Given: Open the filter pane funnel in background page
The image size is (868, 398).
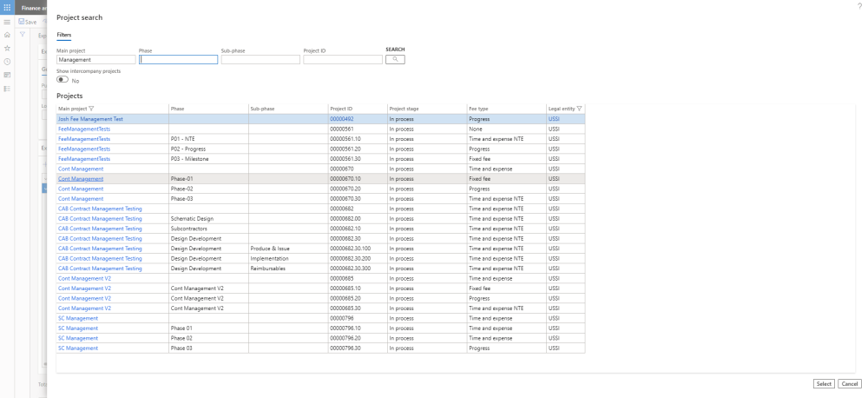Looking at the screenshot, I should point(23,35).
